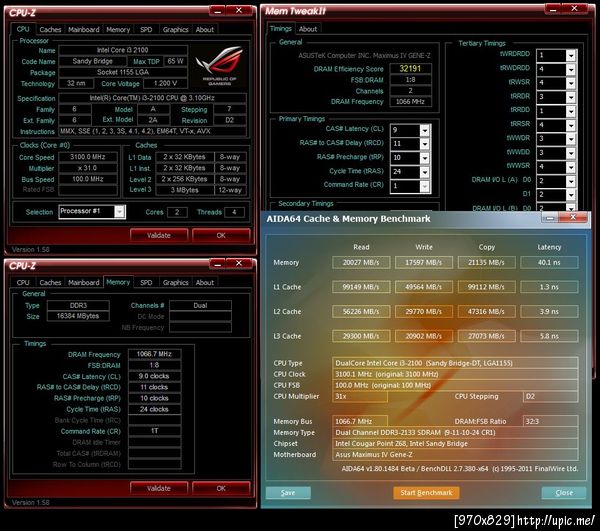600x531 pixels.
Task: Click the ROG Republic of Gamers logo
Action: (x=219, y=66)
